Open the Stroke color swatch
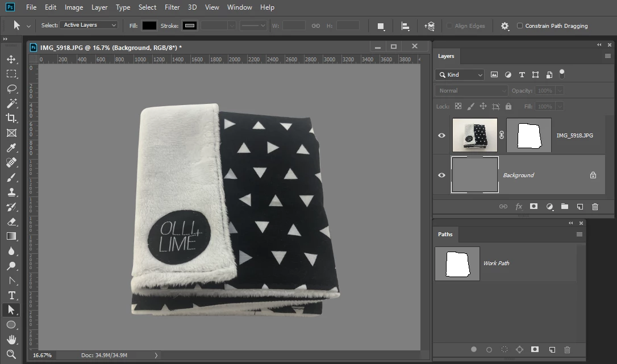 [x=190, y=26]
